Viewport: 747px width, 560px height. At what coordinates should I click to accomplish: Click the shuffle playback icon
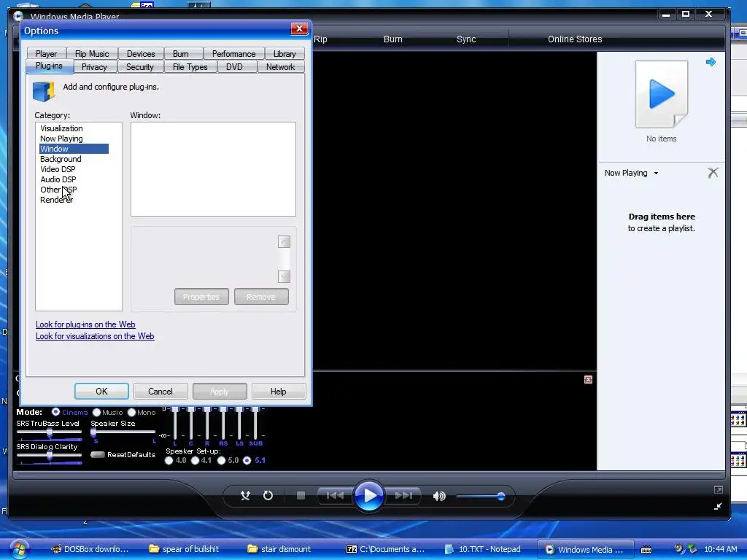(x=245, y=496)
